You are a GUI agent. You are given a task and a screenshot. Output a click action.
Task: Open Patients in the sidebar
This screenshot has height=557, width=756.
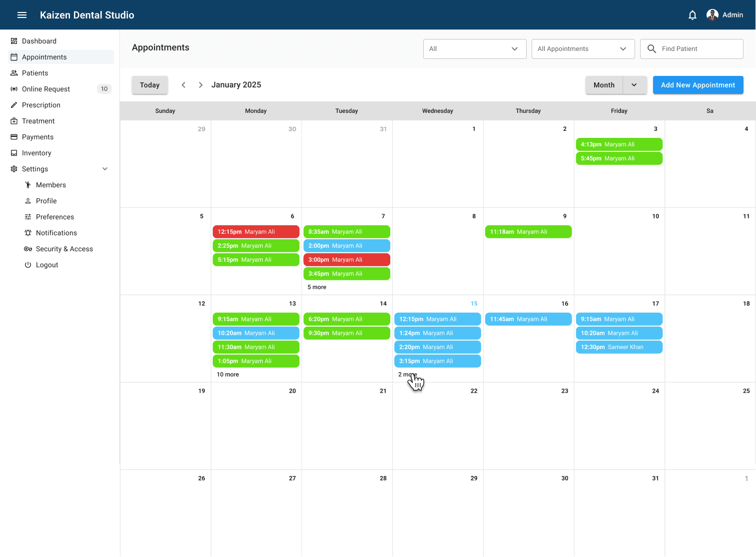(x=35, y=73)
